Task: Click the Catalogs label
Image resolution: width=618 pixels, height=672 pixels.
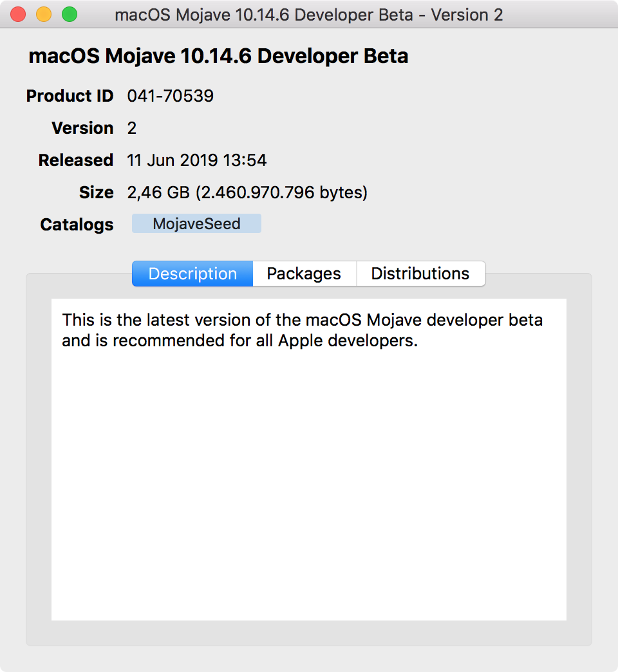Action: pos(77,225)
